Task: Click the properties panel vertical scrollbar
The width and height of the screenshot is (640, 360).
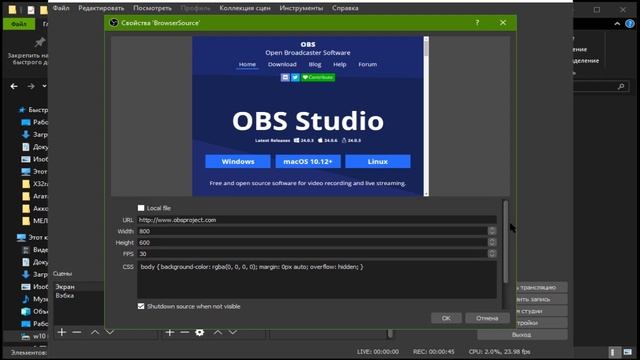Action: coord(506,242)
